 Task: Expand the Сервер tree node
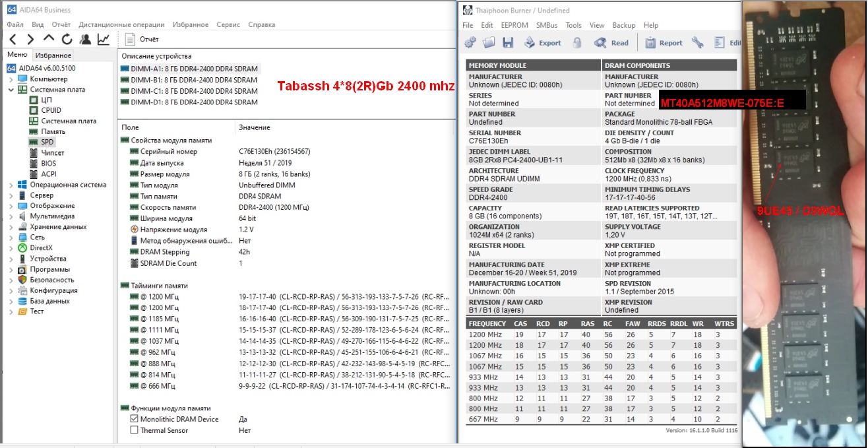coord(11,195)
